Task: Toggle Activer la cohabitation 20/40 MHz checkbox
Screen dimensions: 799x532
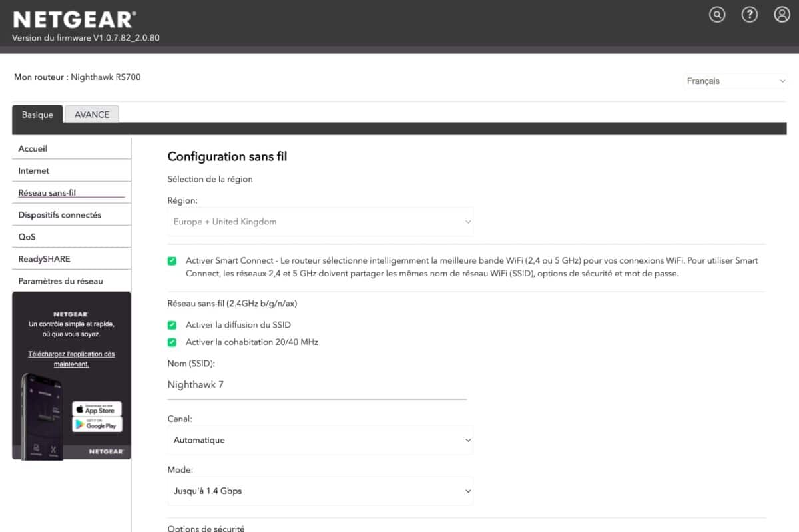Action: (172, 342)
